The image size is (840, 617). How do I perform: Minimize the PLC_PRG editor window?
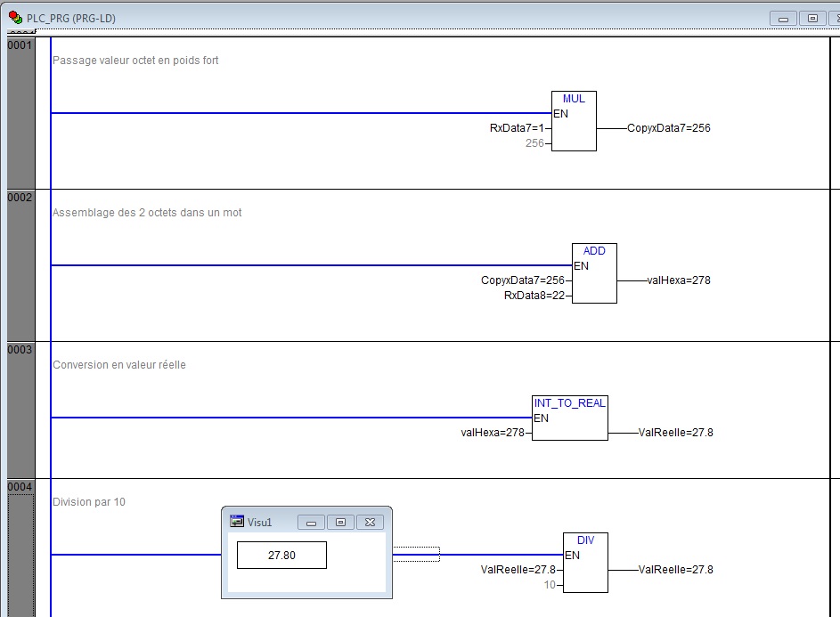coord(785,18)
